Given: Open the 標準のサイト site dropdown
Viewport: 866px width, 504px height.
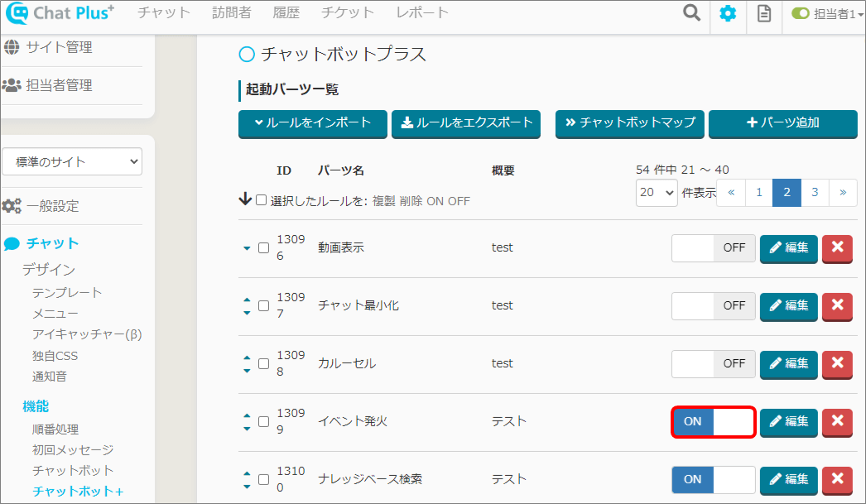Looking at the screenshot, I should [x=72, y=161].
